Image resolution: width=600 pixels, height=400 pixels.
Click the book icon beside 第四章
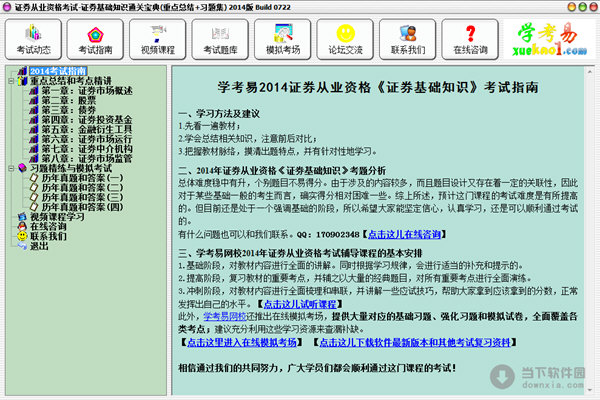(x=34, y=120)
